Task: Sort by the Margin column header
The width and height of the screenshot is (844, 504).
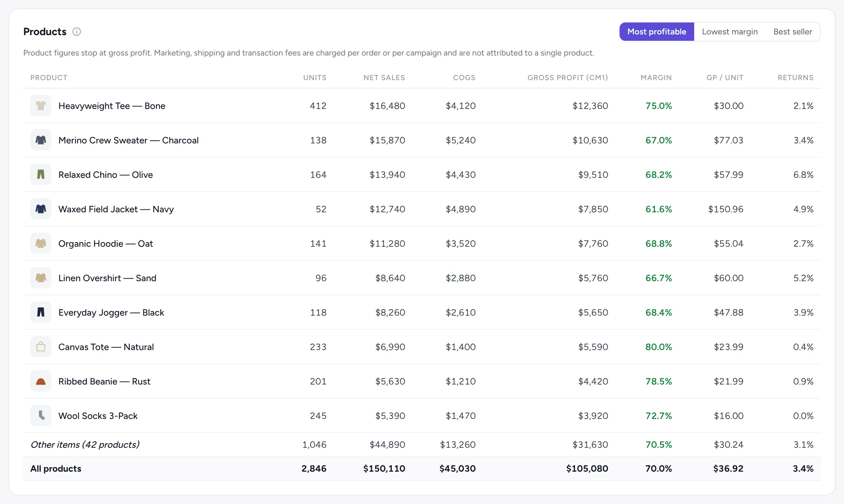Action: 656,77
